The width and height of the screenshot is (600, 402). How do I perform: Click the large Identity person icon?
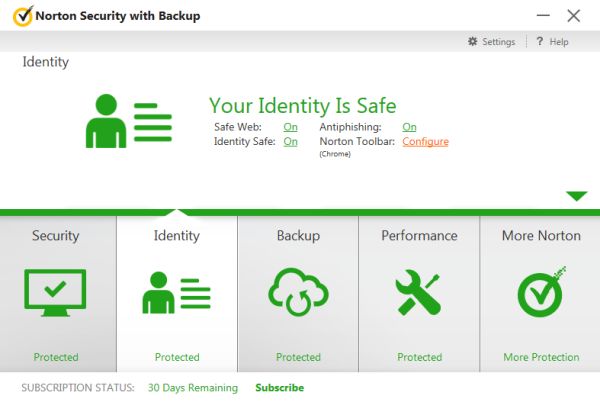coord(129,121)
